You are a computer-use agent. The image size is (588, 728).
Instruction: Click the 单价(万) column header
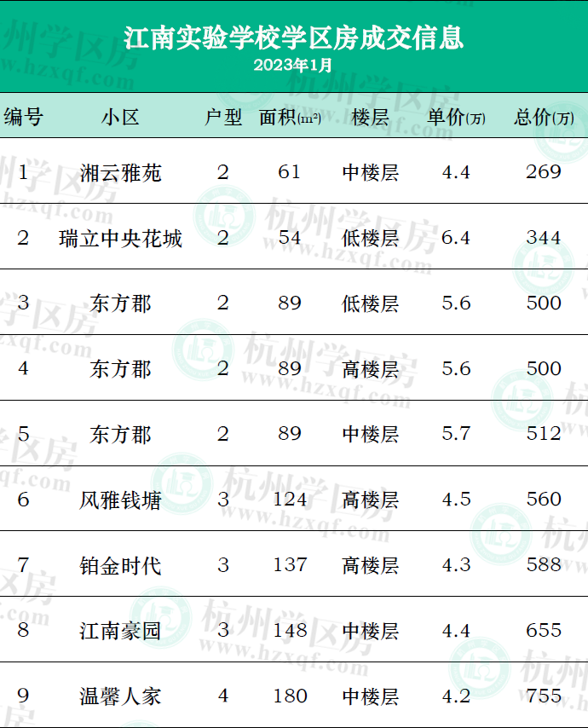click(456, 118)
